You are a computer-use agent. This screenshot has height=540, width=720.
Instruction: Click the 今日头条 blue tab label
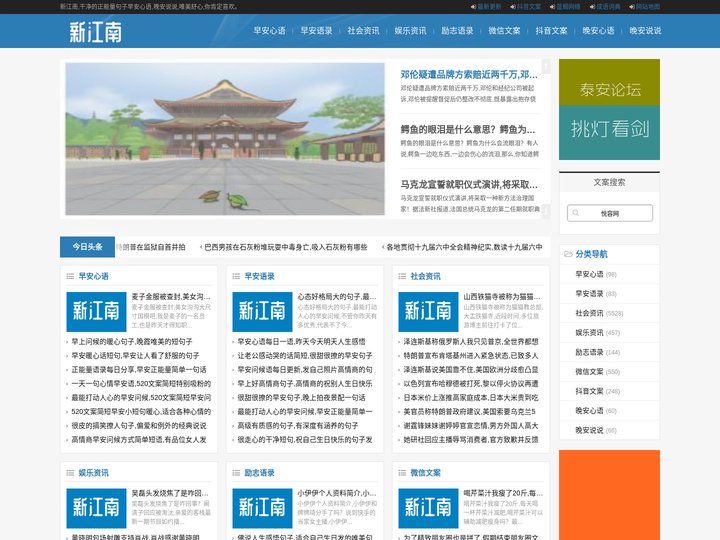click(87, 247)
